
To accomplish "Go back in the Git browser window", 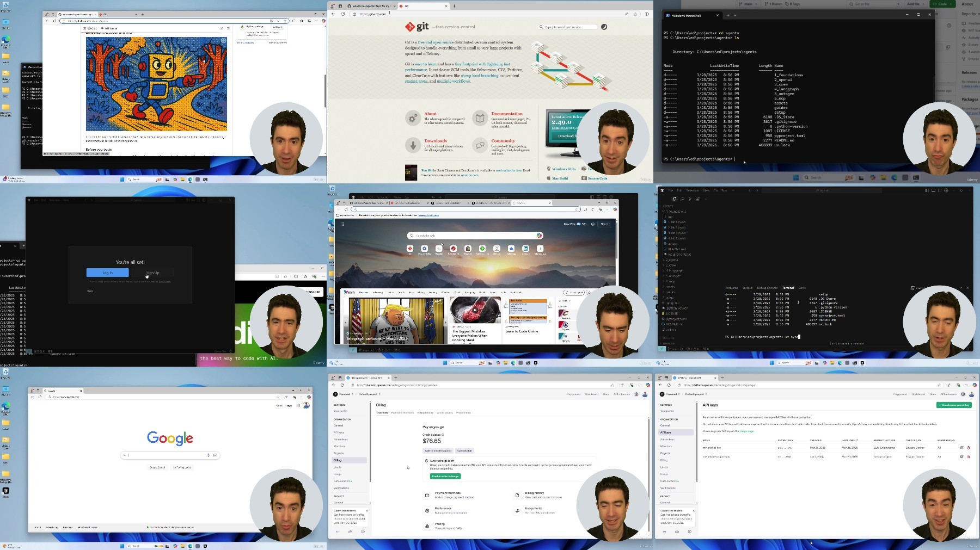I will click(x=333, y=14).
